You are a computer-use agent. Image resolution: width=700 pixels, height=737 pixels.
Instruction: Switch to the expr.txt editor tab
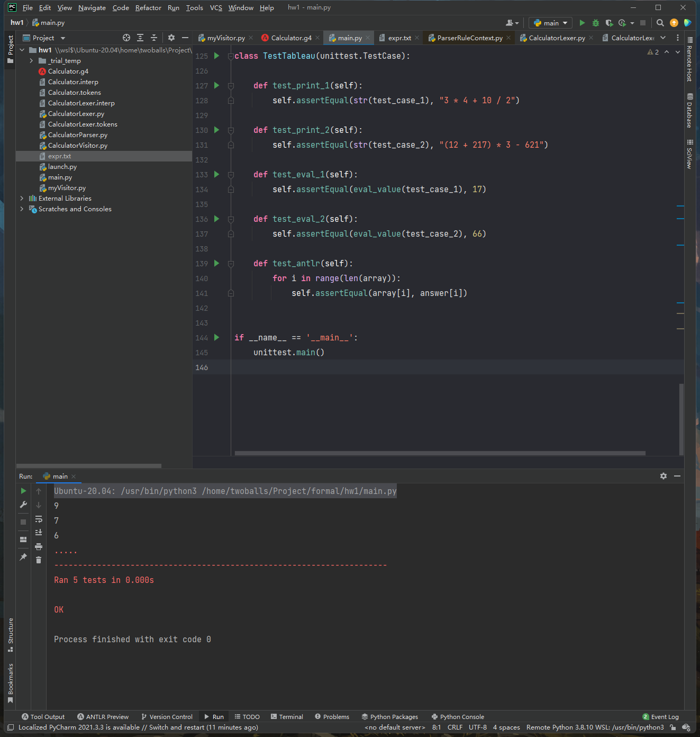pos(399,38)
